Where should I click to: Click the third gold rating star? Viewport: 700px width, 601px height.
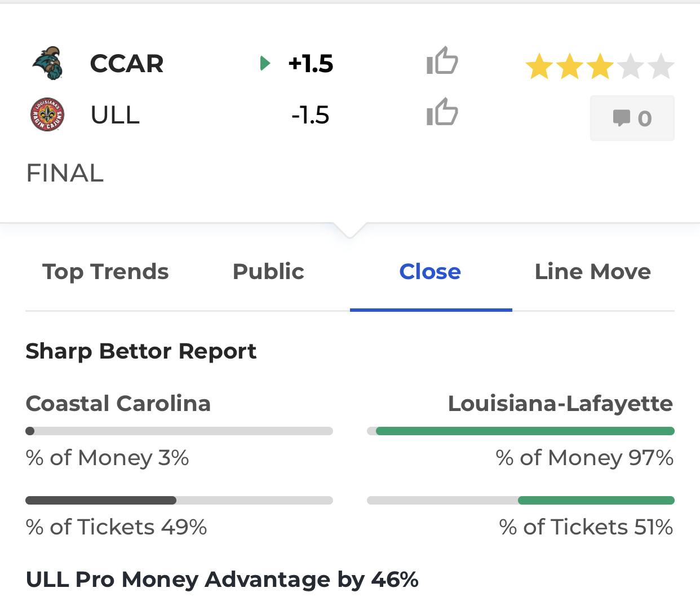point(600,67)
